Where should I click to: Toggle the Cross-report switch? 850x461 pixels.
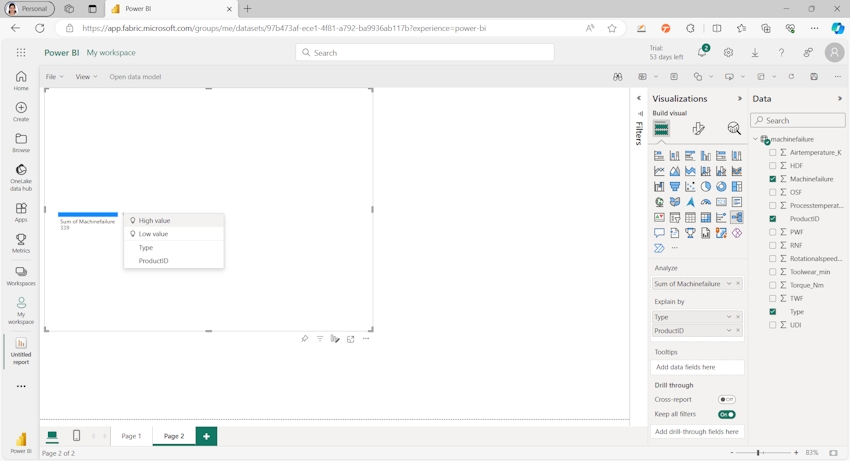[726, 400]
